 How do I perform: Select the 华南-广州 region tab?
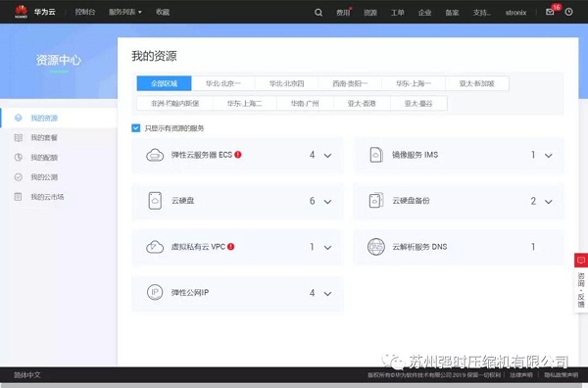tap(305, 103)
